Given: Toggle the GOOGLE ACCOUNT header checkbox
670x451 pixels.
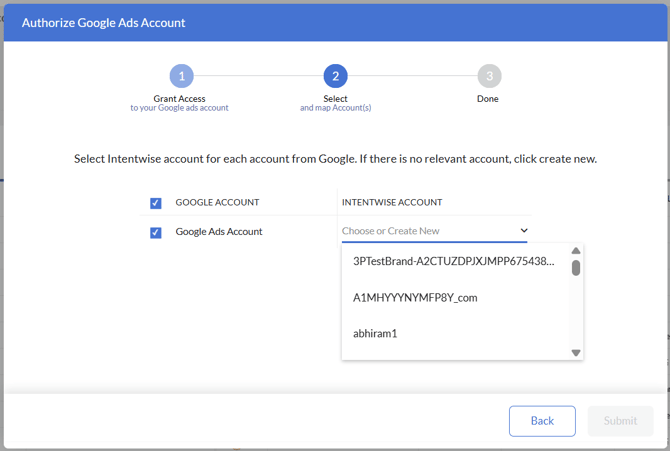Looking at the screenshot, I should 156,203.
